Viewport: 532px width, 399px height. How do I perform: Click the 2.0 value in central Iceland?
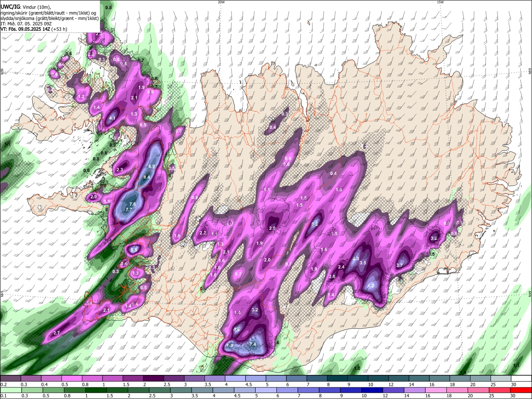click(267, 260)
